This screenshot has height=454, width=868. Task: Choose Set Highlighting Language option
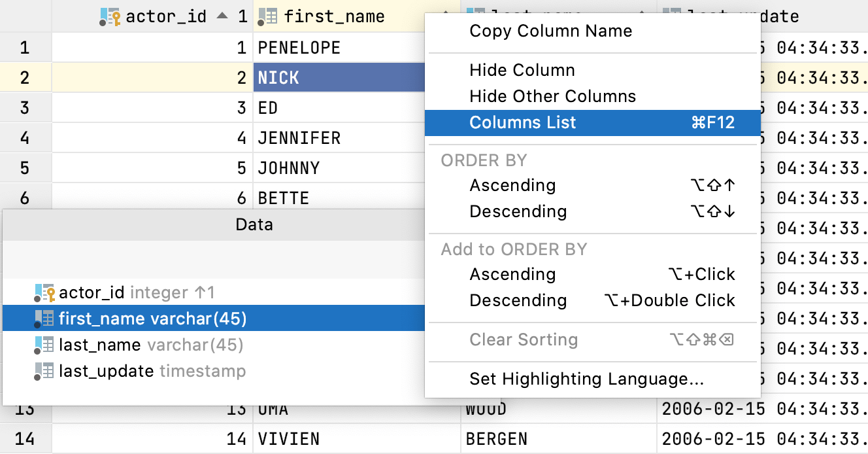586,379
